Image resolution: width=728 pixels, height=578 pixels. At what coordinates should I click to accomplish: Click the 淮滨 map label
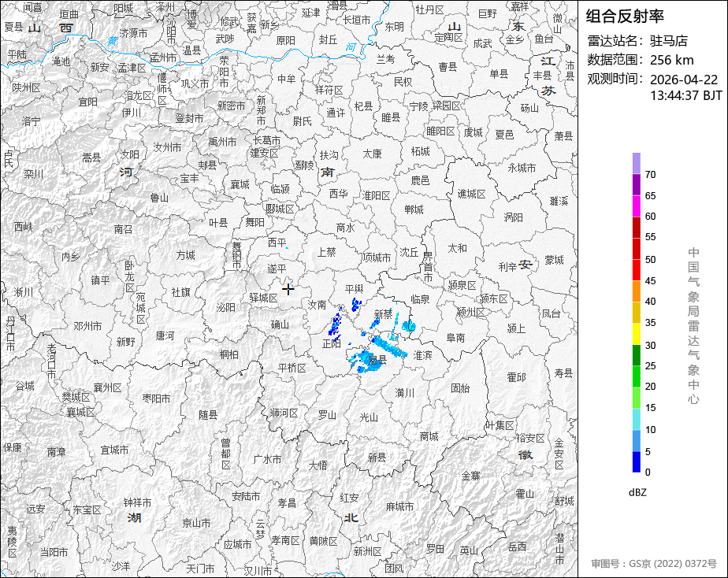(422, 355)
